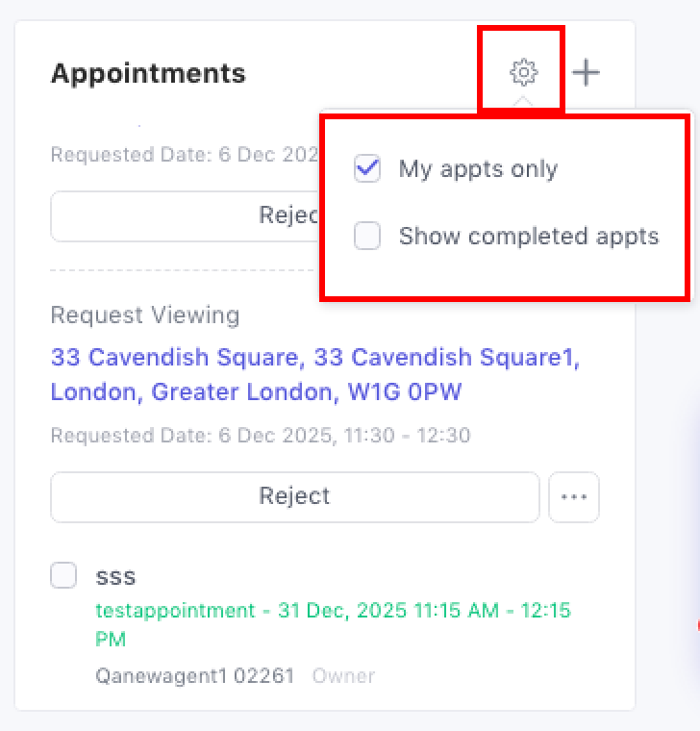Screen dimensions: 700x731
Task: Click the grey "Owner" role label
Action: [343, 676]
